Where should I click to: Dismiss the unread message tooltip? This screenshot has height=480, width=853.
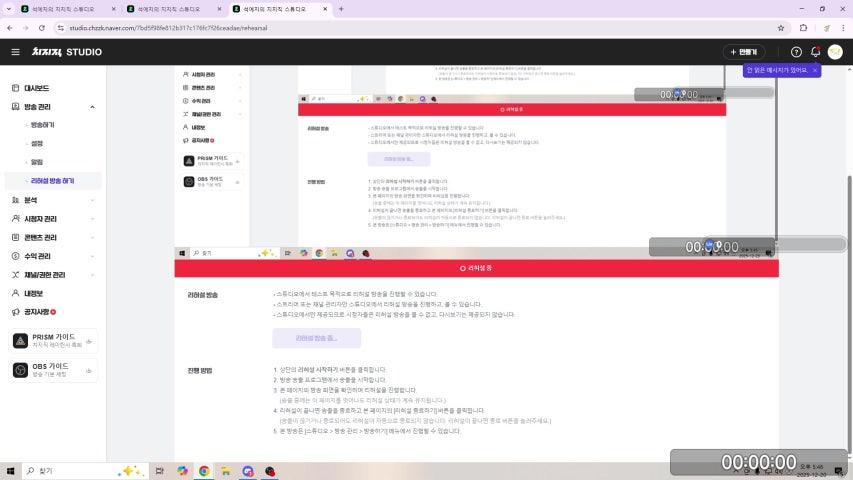pos(814,70)
